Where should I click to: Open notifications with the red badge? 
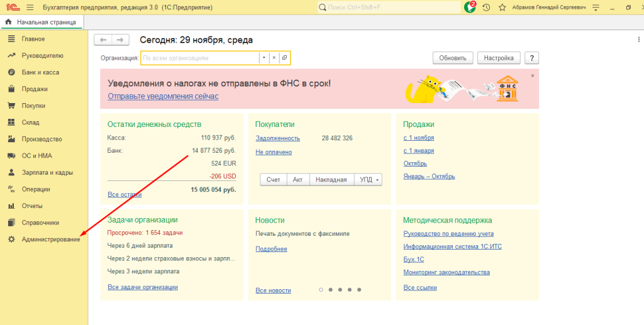point(470,8)
